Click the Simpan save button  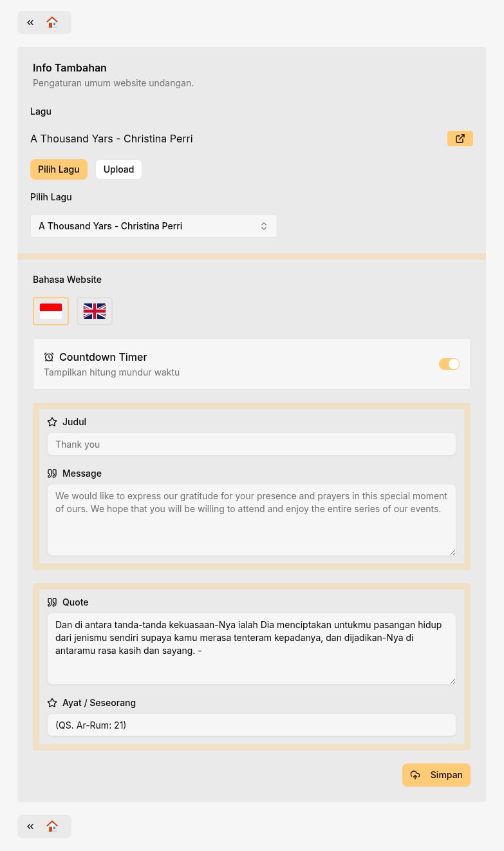click(x=436, y=775)
